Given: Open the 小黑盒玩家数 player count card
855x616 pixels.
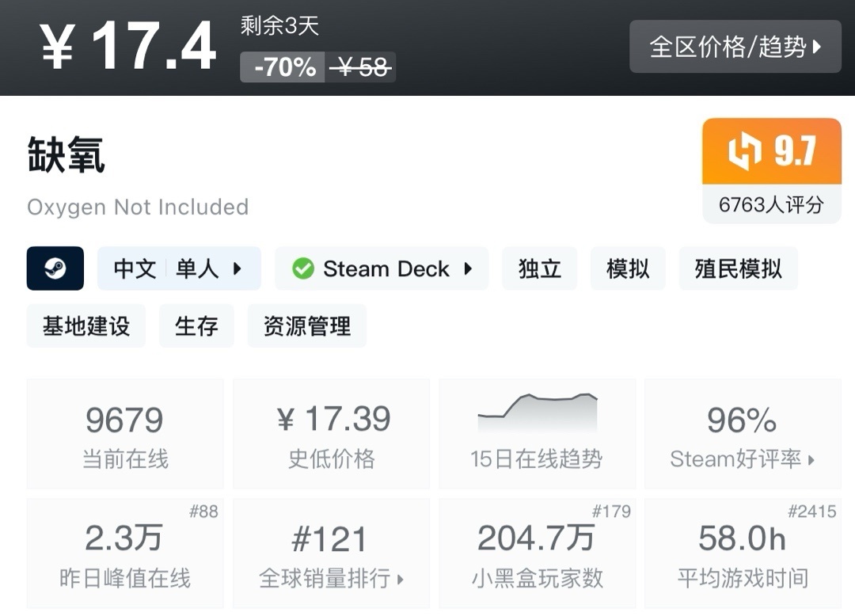Looking at the screenshot, I should pos(537,553).
